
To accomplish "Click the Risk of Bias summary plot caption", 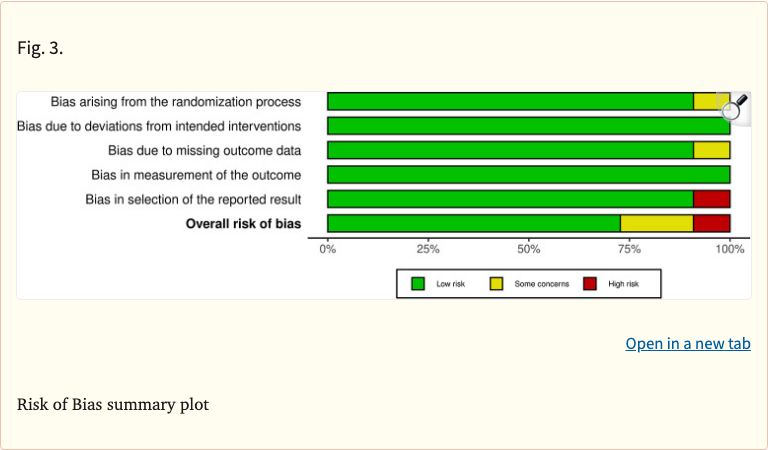I will [113, 406].
